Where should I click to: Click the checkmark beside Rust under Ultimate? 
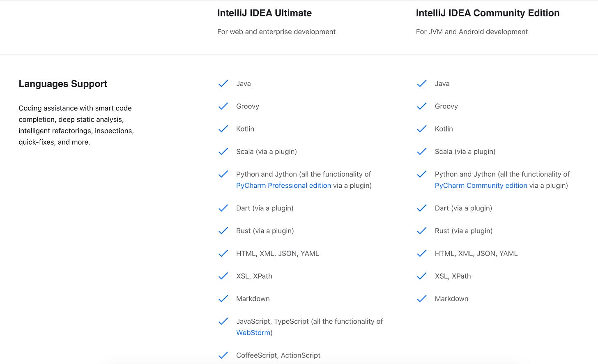coord(223,231)
